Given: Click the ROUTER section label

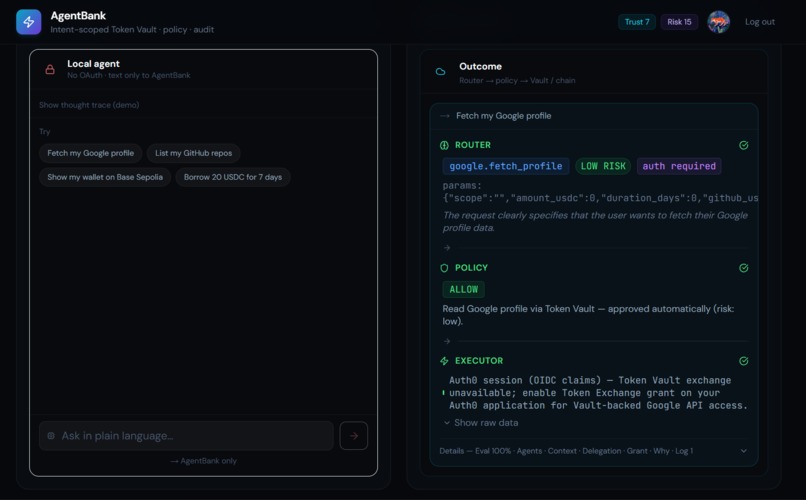Looking at the screenshot, I should tap(472, 145).
